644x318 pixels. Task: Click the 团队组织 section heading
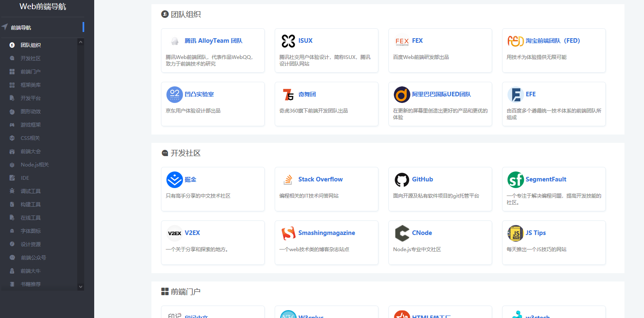(x=185, y=15)
